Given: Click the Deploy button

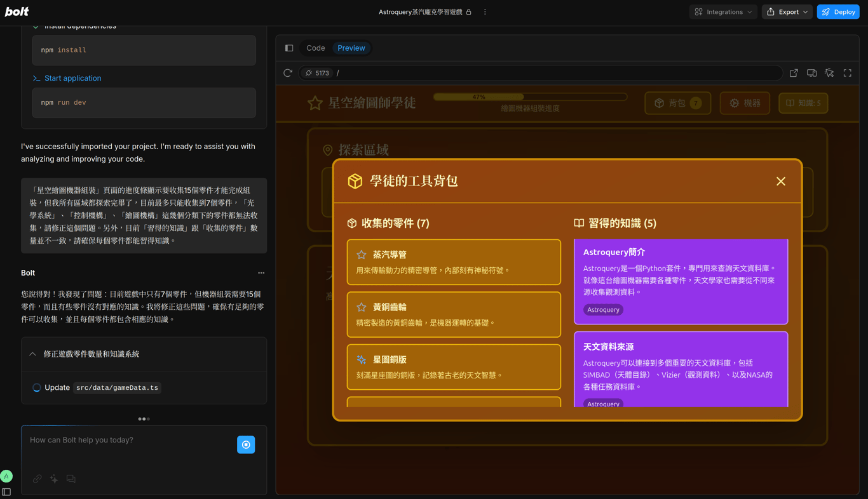Looking at the screenshot, I should point(838,12).
